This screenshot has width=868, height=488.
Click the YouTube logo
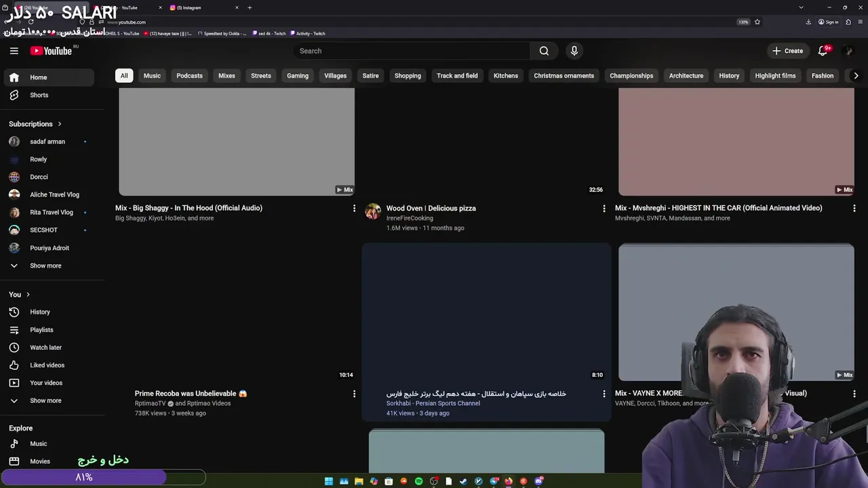pos(51,51)
